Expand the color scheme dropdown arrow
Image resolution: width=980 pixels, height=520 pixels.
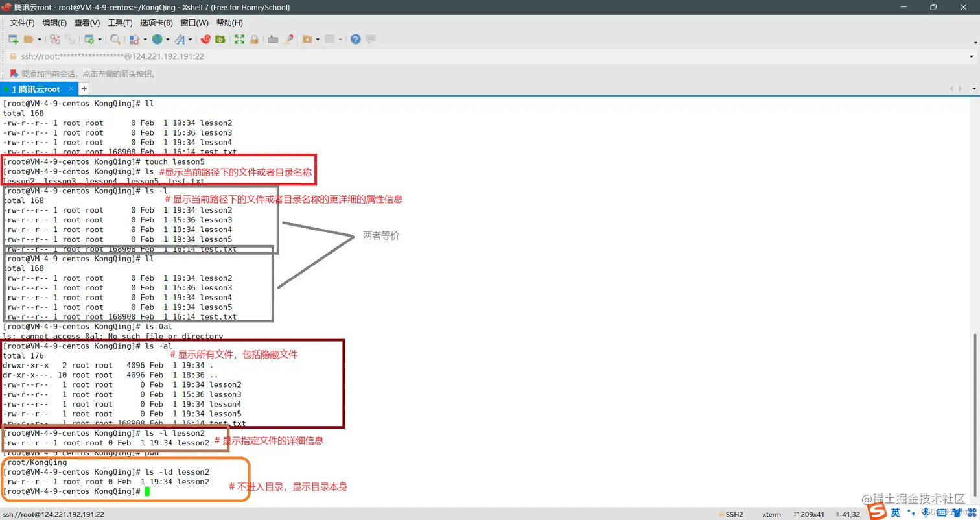click(145, 40)
